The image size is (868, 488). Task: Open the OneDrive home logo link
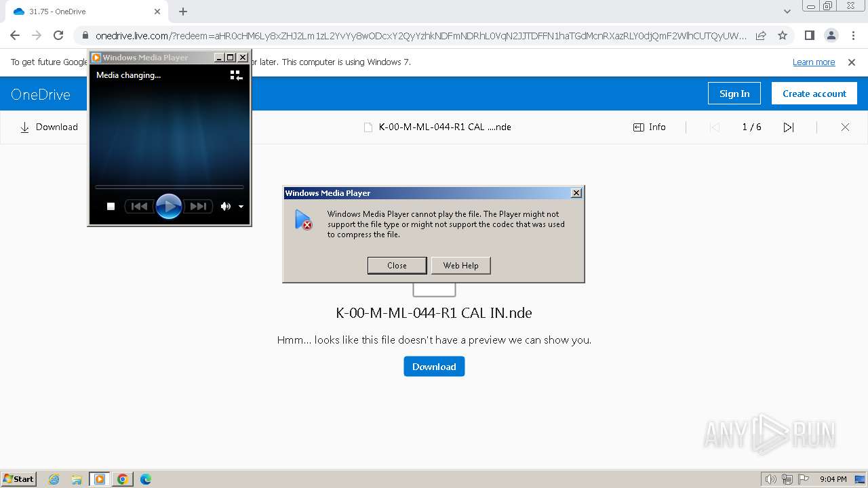pyautogui.click(x=41, y=94)
